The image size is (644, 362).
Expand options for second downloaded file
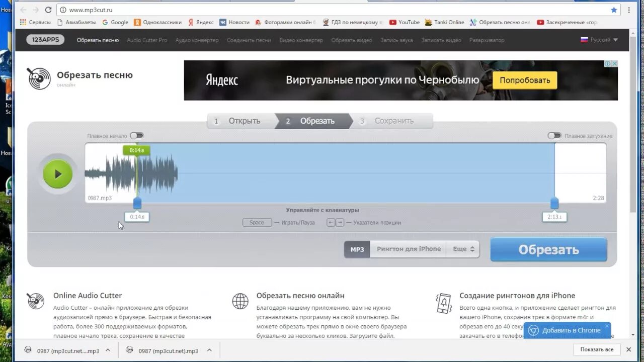(x=209, y=350)
